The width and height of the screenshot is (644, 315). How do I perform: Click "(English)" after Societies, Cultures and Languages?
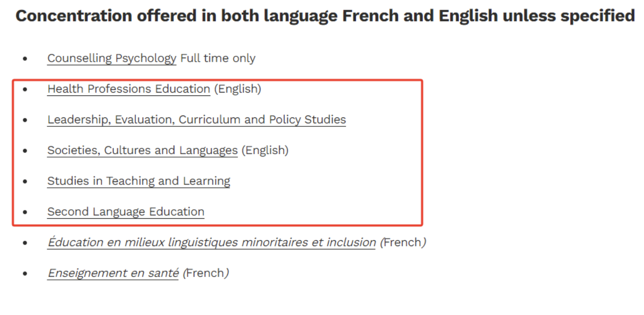point(265,150)
